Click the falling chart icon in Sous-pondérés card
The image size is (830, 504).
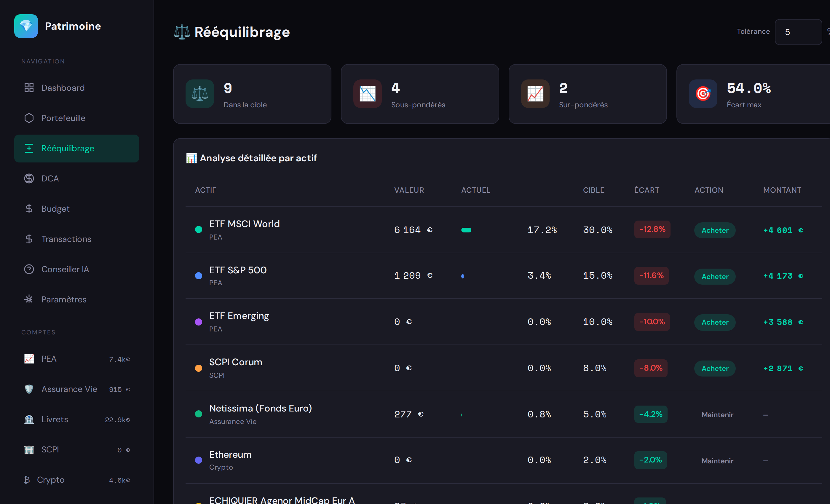click(x=367, y=94)
